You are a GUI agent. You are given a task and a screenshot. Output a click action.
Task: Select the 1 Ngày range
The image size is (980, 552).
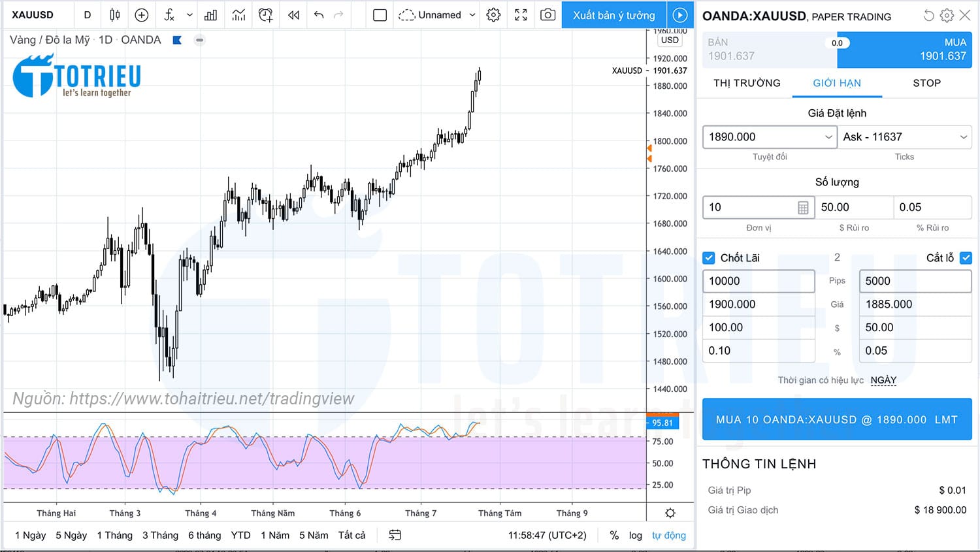click(x=31, y=535)
